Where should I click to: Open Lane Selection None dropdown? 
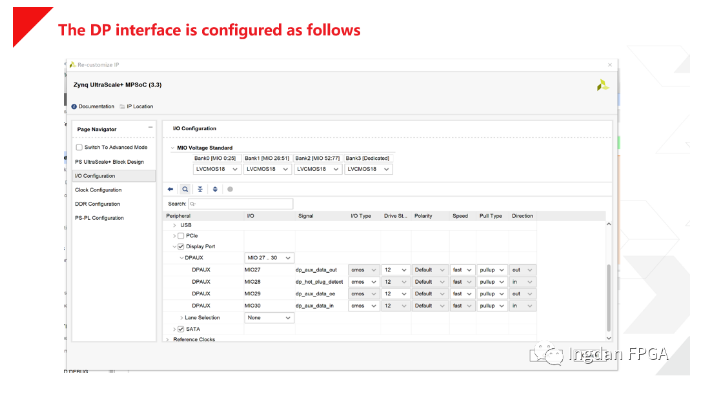point(269,318)
